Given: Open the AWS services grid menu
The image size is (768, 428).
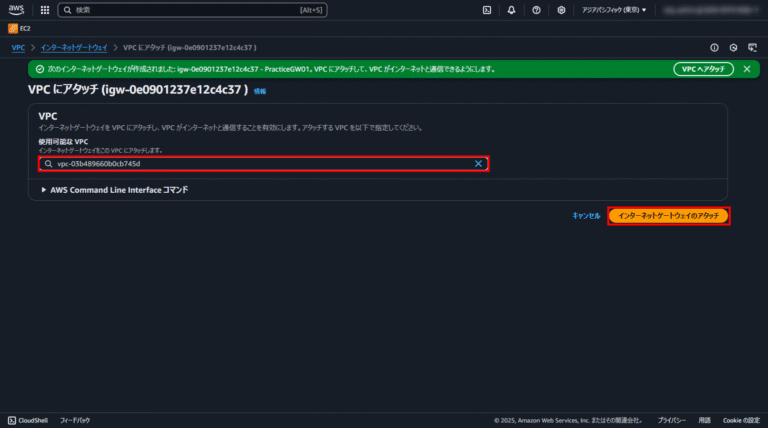Looking at the screenshot, I should pyautogui.click(x=45, y=10).
